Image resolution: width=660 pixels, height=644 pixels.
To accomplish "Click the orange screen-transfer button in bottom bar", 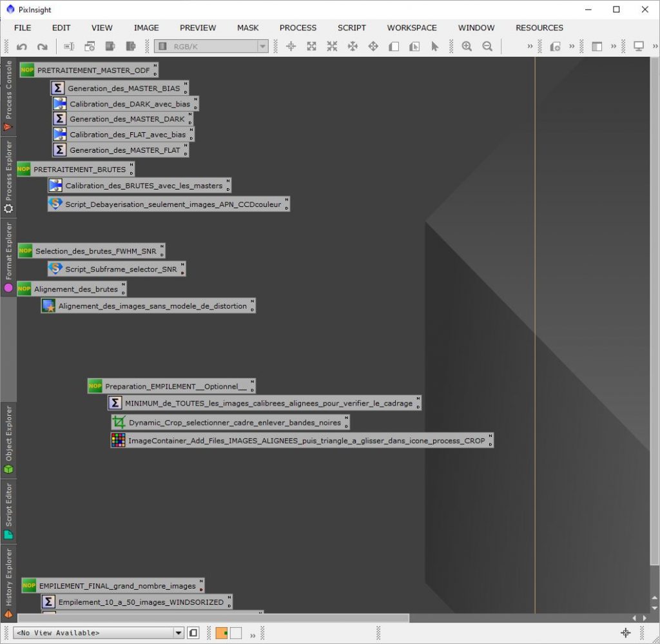I will 222,633.
